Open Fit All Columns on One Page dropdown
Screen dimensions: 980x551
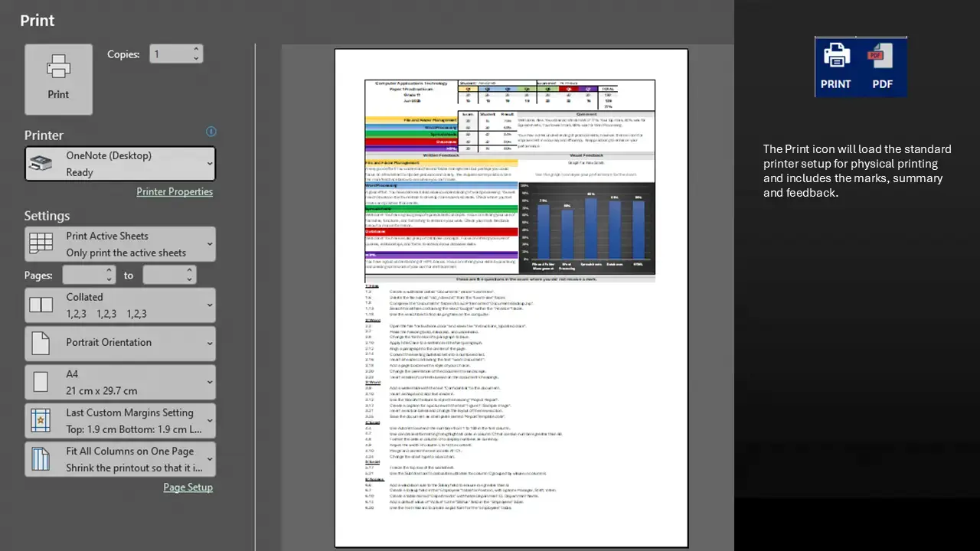120,459
